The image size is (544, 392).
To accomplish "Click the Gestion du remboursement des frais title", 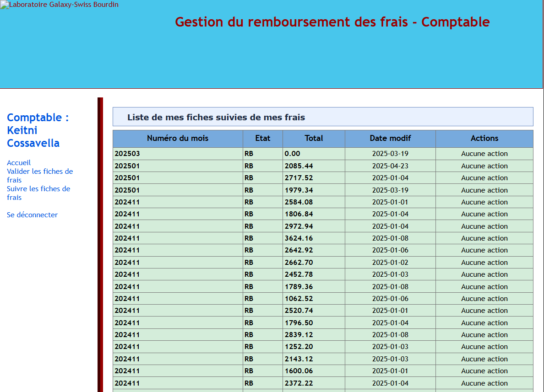I will point(332,22).
